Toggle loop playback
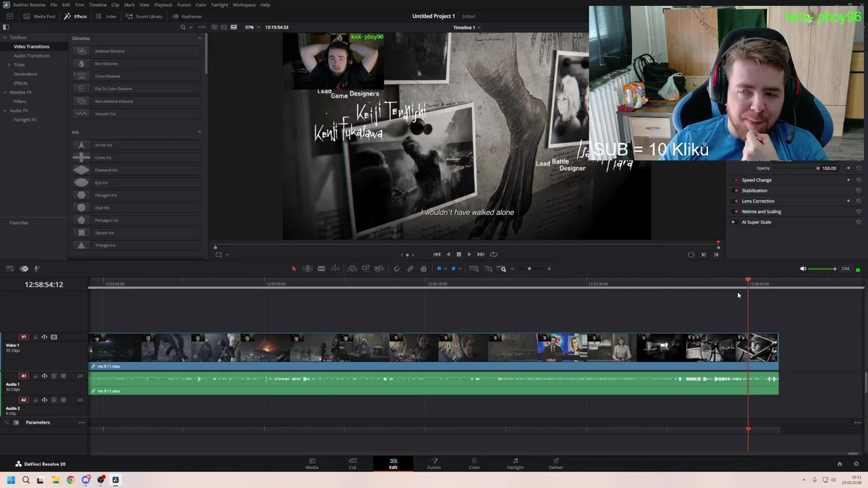The width and height of the screenshot is (868, 488). (494, 255)
